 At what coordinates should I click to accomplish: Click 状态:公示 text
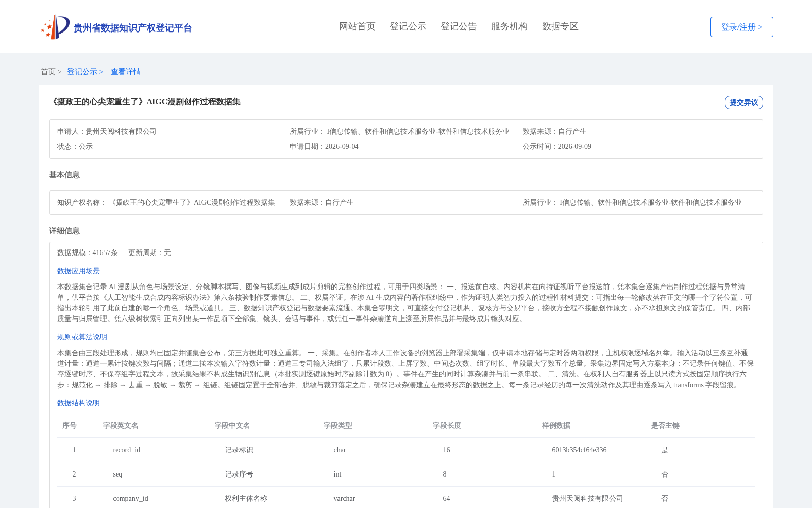[75, 146]
